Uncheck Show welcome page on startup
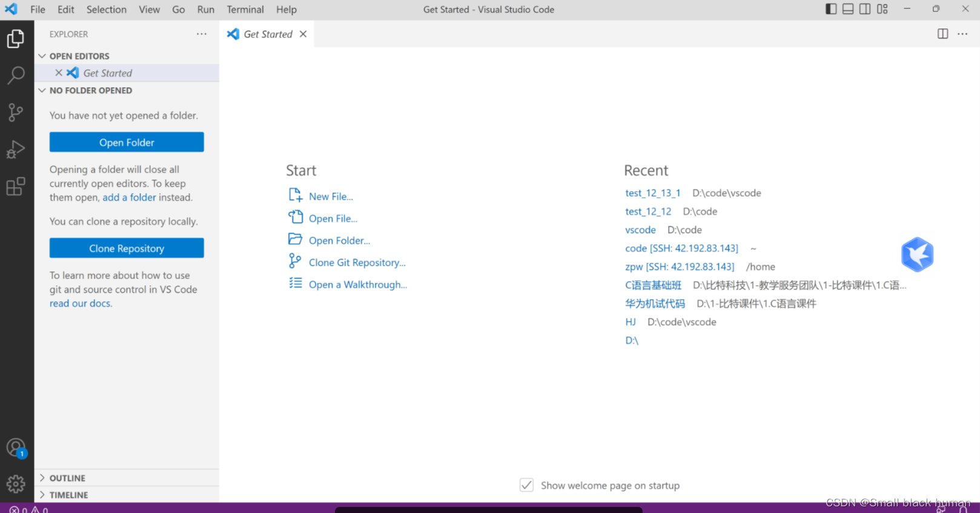Viewport: 980px width, 513px height. point(526,485)
